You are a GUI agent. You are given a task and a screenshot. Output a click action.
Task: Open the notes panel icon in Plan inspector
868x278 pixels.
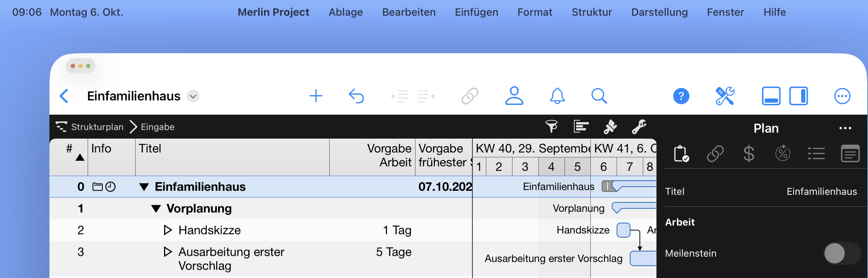(x=850, y=154)
